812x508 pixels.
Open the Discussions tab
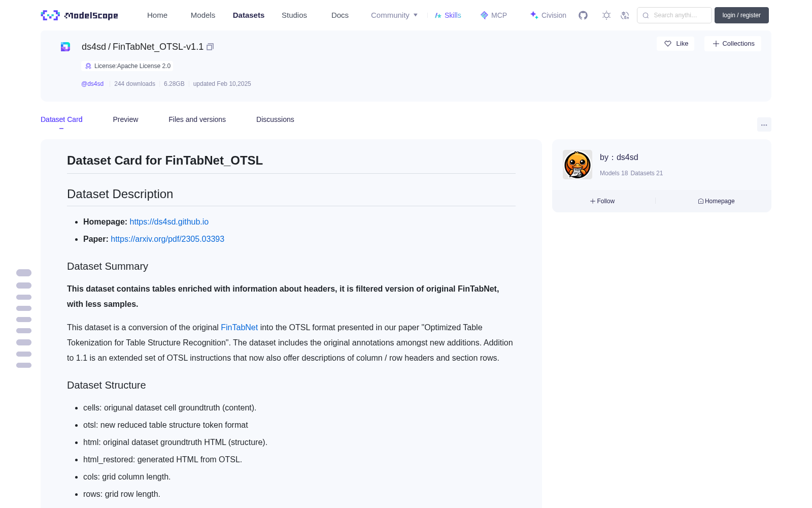click(275, 119)
